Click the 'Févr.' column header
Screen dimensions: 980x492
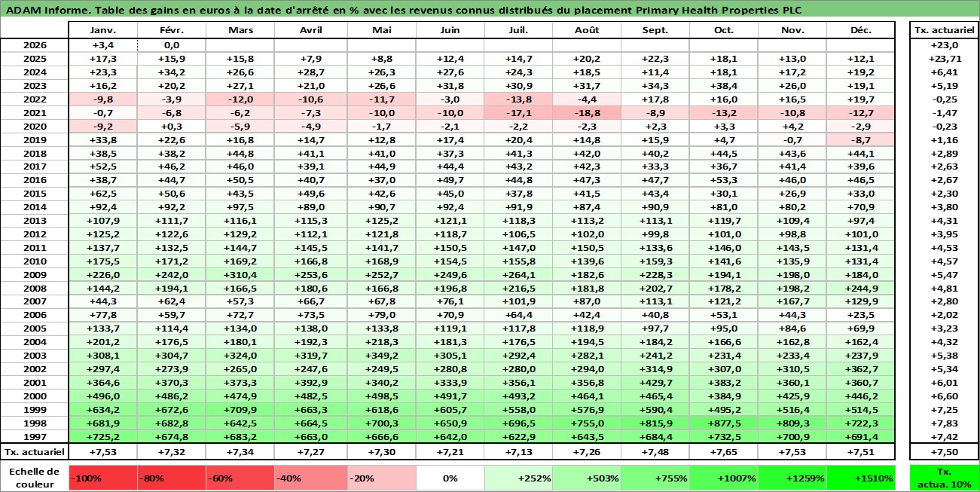coord(171,30)
